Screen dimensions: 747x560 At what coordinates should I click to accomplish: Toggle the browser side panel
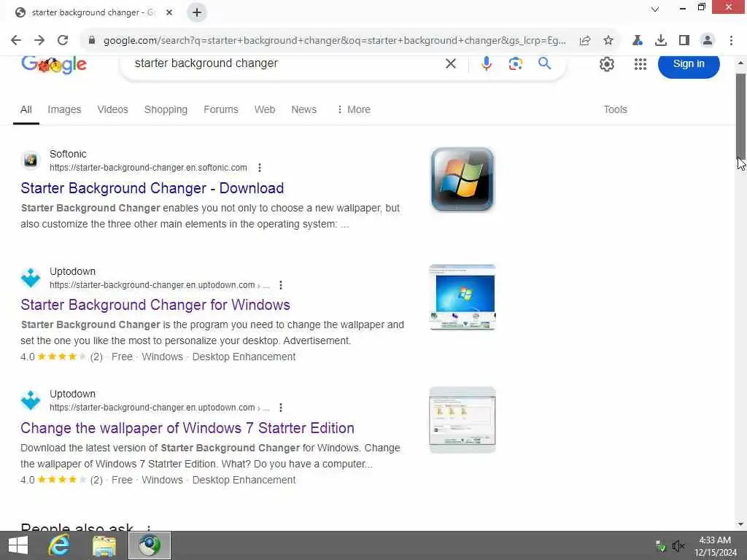(684, 41)
